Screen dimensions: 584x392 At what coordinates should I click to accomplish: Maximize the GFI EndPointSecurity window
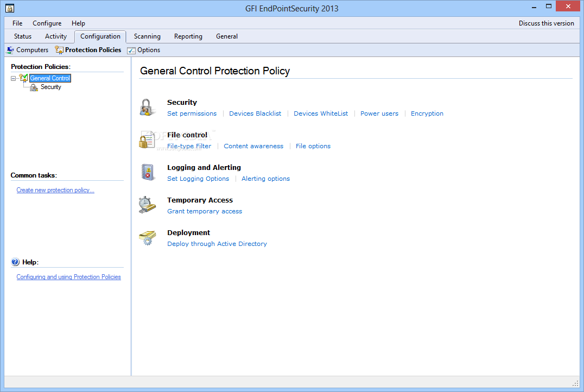tap(549, 7)
